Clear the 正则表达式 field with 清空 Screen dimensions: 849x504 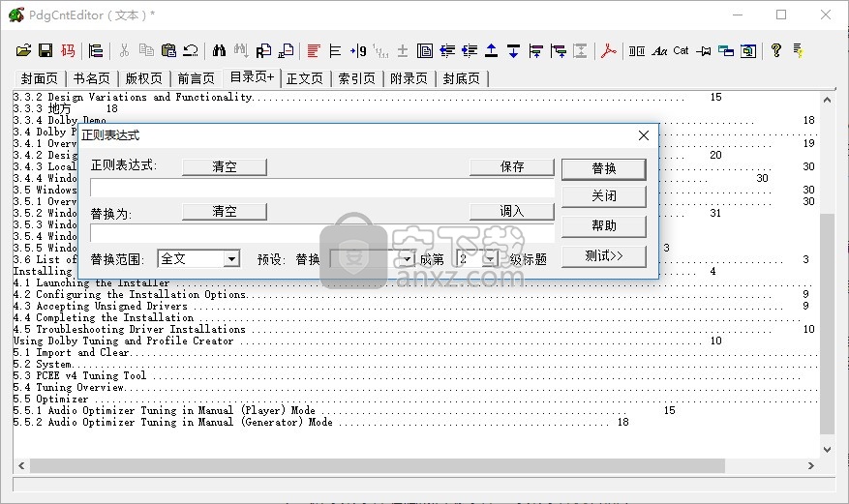(x=225, y=167)
